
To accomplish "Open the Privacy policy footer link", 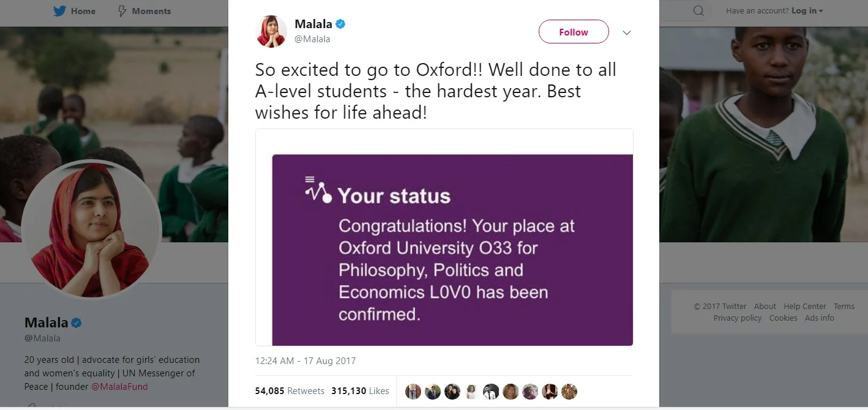I will [x=737, y=318].
